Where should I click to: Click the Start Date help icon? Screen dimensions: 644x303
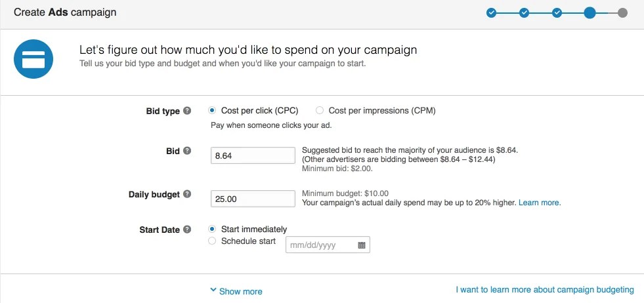188,230
